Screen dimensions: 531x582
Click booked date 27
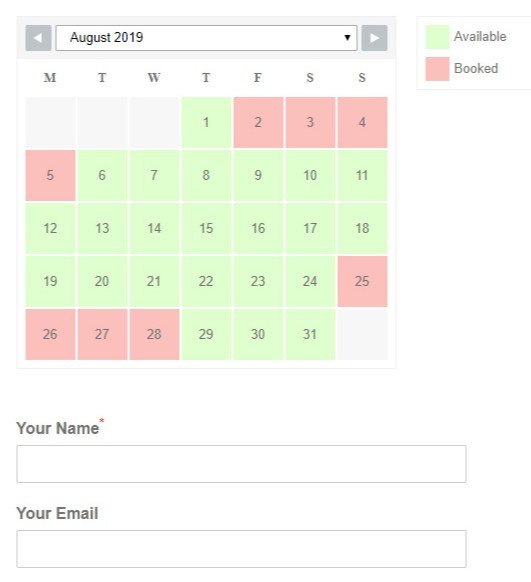click(102, 335)
